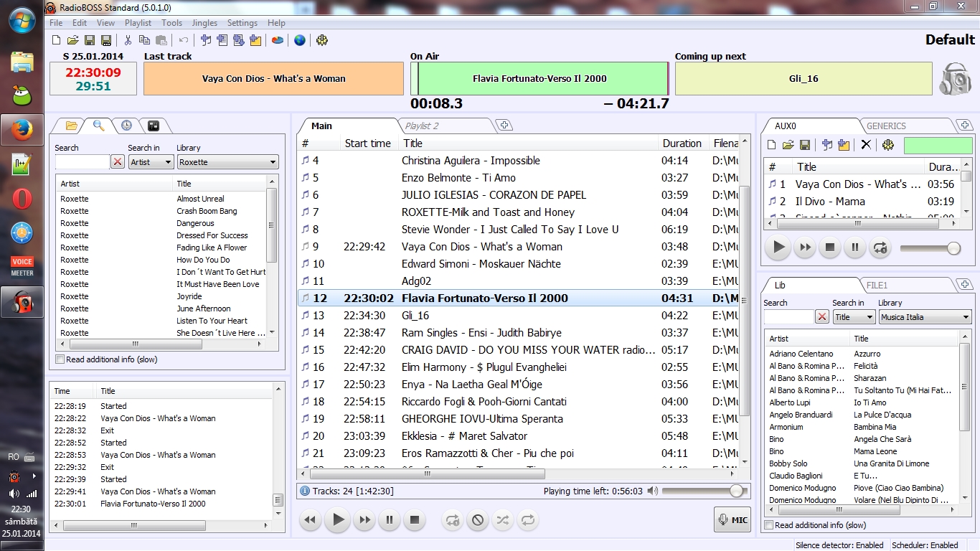The height and width of the screenshot is (551, 980).
Task: Toggle main player stop-after-track button
Action: tap(478, 520)
